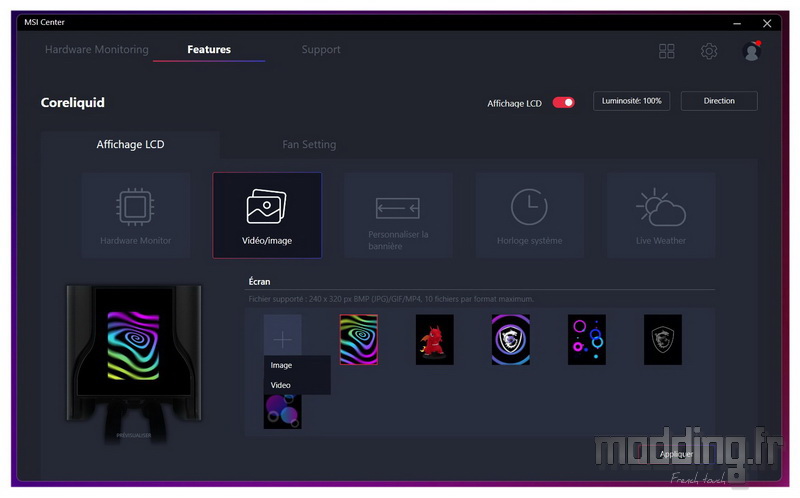Click the Luminosité: 100% button
Image resolution: width=800 pixels, height=498 pixels.
[632, 101]
